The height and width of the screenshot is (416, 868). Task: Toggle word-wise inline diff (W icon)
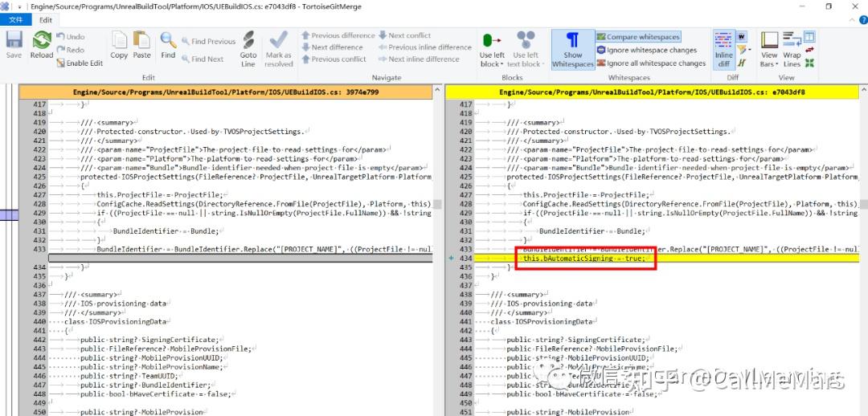click(741, 36)
